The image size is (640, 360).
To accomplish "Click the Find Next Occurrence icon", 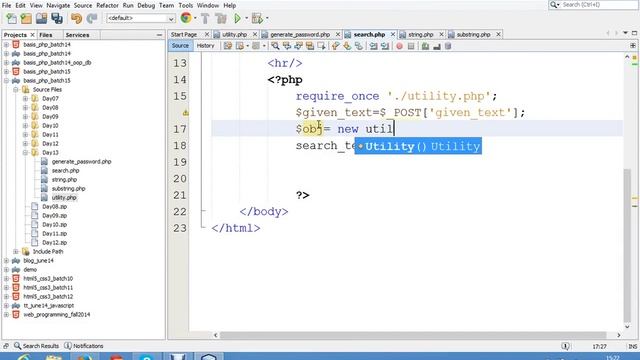I will pos(298,46).
